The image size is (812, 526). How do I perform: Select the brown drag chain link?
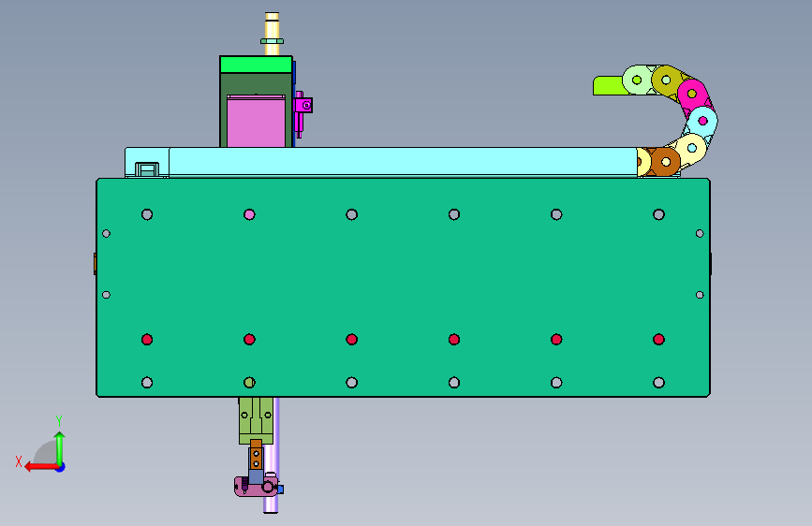pyautogui.click(x=666, y=162)
